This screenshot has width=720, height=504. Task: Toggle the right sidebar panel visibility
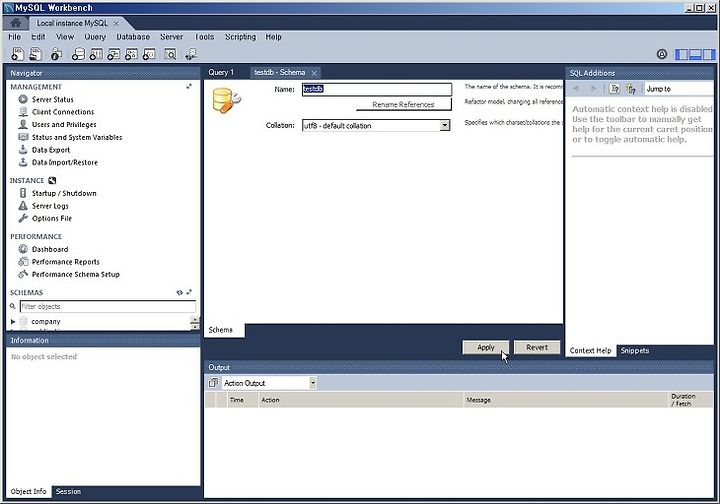(709, 54)
